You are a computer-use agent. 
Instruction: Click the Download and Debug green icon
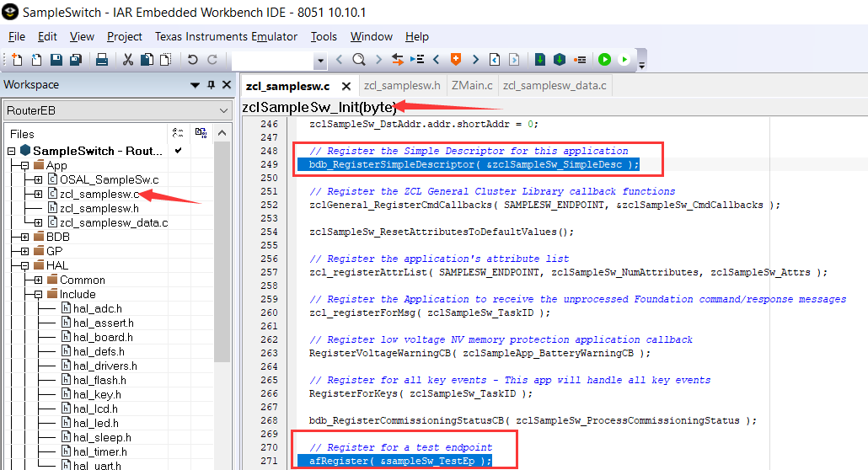pyautogui.click(x=604, y=59)
